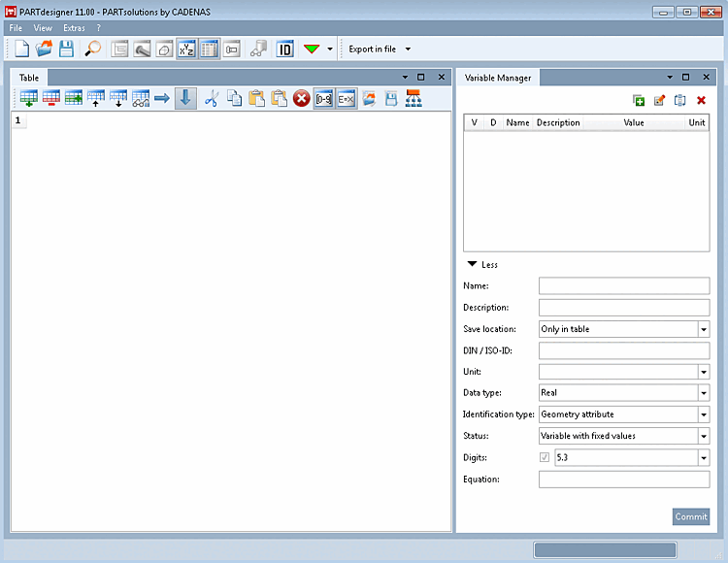Move row up icon in Table toolbar
728x563 pixels.
tap(96, 98)
